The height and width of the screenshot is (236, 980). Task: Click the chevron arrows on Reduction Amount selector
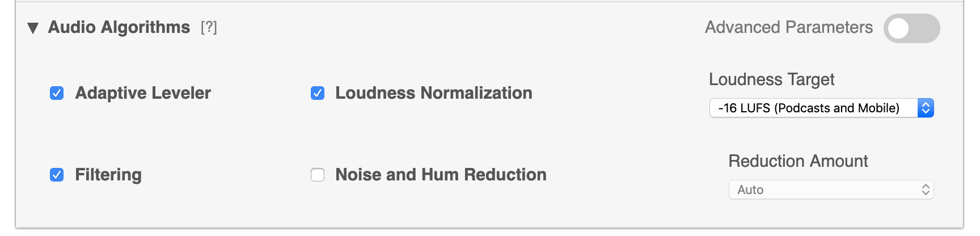926,189
